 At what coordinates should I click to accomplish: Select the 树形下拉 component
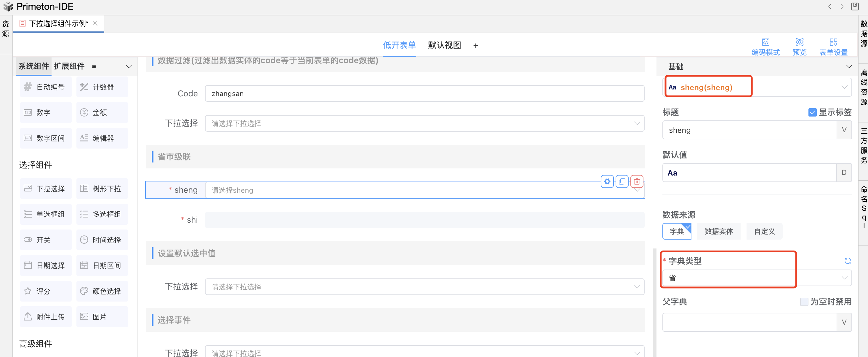102,189
